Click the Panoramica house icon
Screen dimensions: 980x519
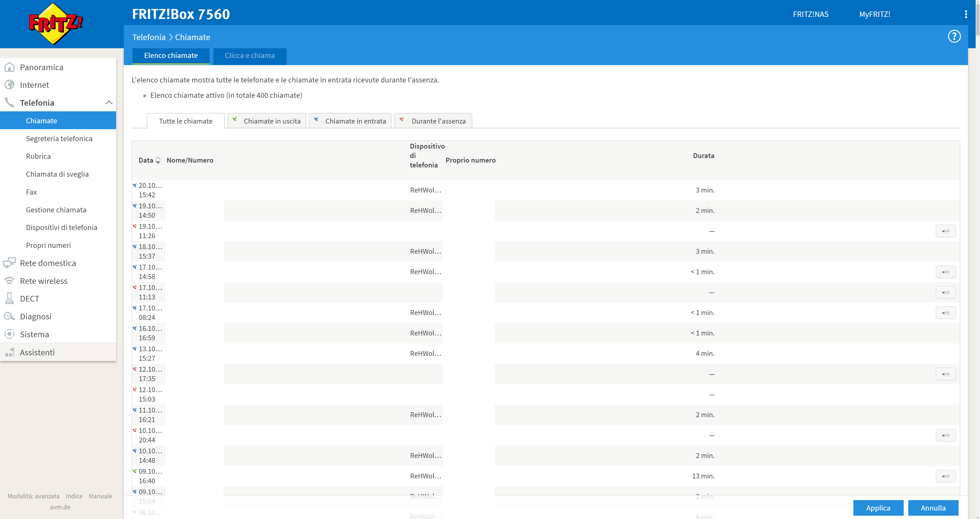(x=9, y=67)
